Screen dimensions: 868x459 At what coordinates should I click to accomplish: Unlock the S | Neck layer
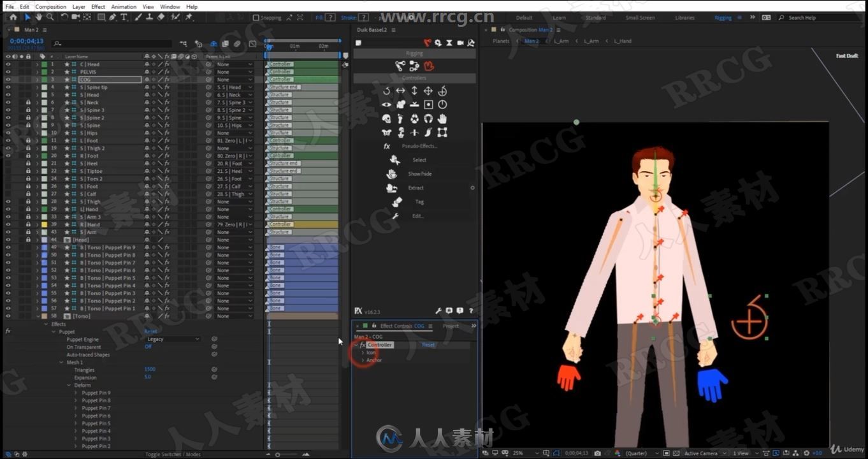28,103
